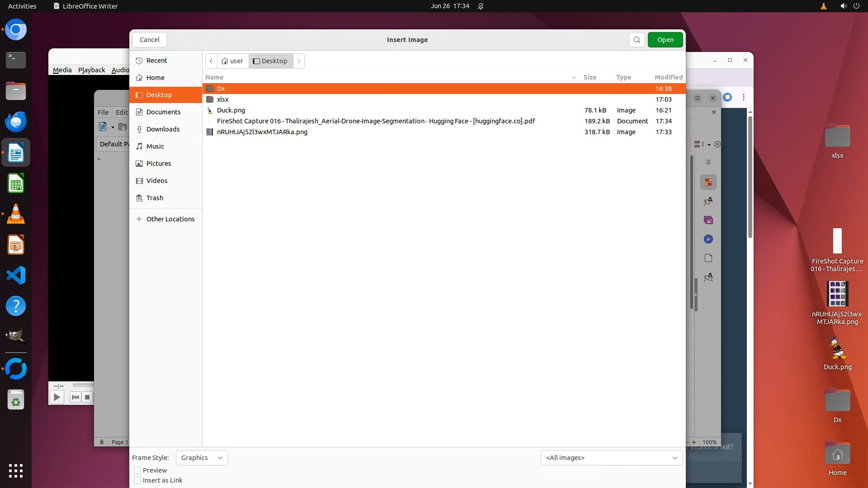This screenshot has width=868, height=488.
Task: Enable the Preview checkbox
Action: [137, 470]
